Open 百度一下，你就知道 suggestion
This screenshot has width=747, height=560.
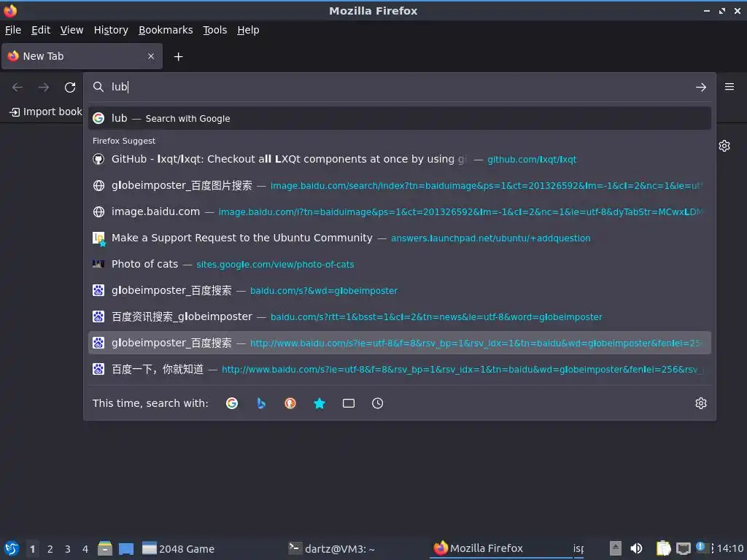coord(399,369)
